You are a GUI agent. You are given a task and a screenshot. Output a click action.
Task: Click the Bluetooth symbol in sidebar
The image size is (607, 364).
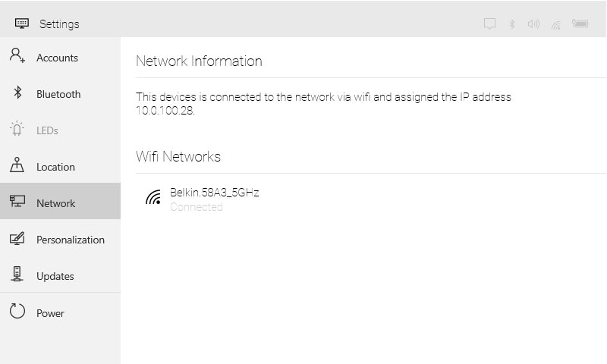click(x=17, y=93)
